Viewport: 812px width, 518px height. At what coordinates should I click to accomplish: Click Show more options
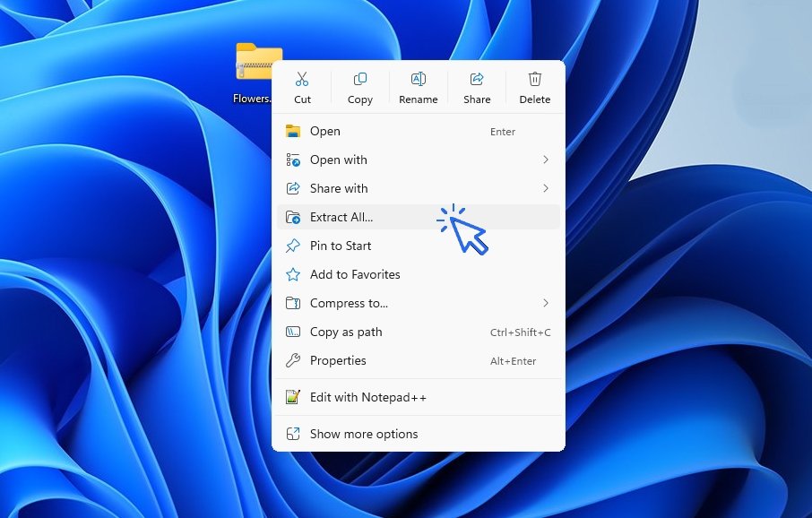coord(363,434)
